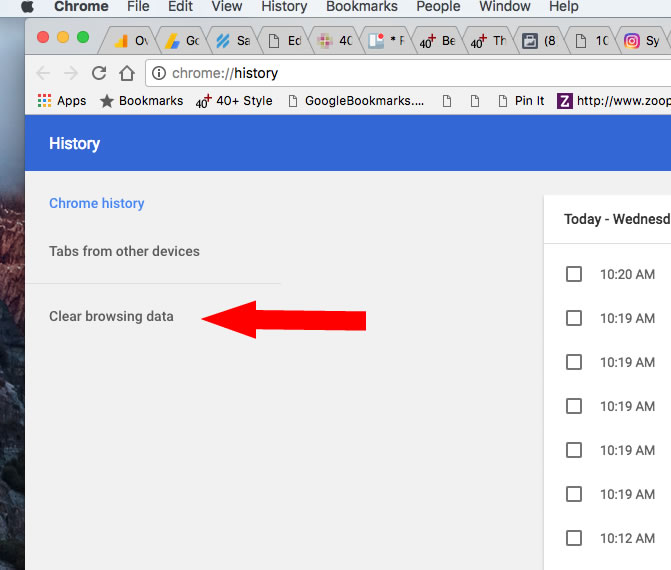The image size is (671, 570).
Task: Reload the current page
Action: point(99,73)
